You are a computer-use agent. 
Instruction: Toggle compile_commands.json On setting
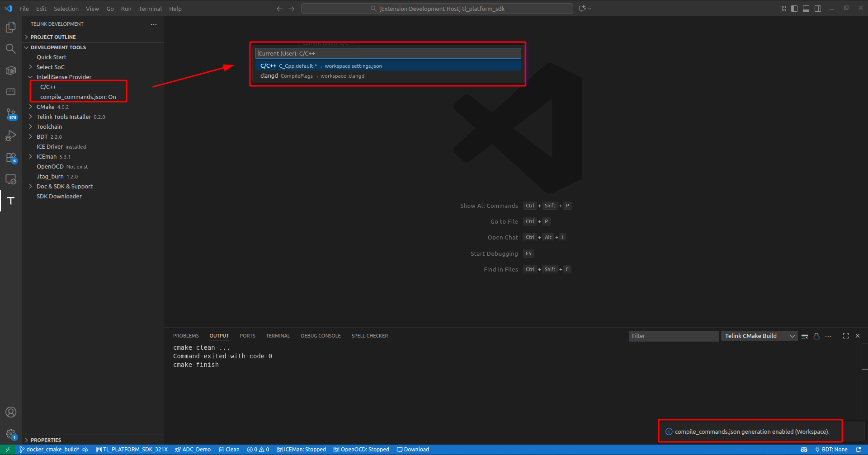[x=78, y=97]
